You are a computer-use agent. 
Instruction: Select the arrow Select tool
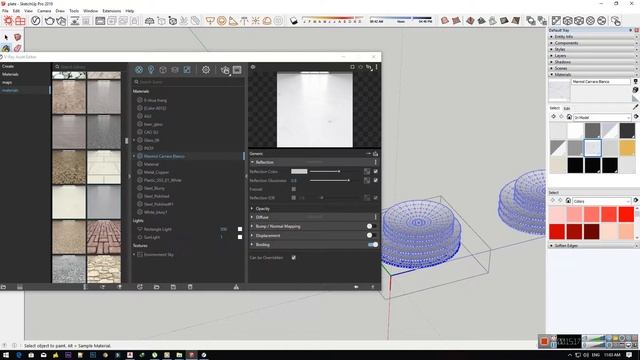click(6, 38)
